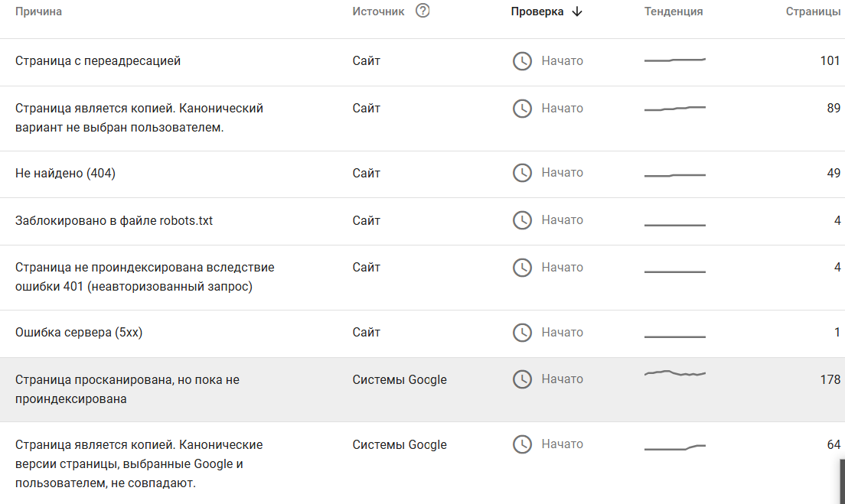Click the Страницы column header
Image resolution: width=845 pixels, height=504 pixels.
813,11
